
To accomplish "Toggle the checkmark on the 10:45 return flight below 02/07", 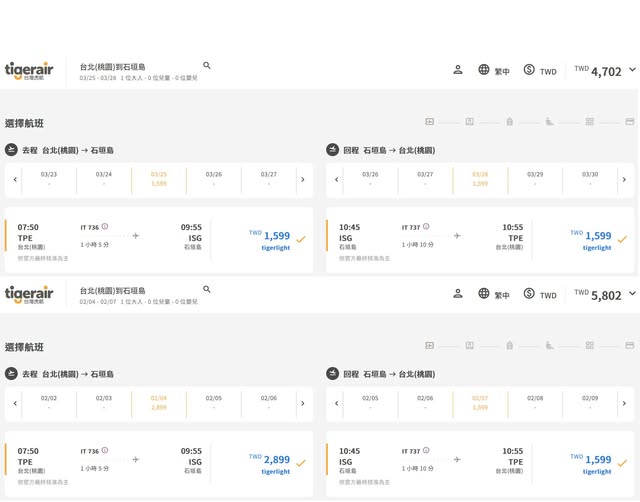I will coord(622,463).
